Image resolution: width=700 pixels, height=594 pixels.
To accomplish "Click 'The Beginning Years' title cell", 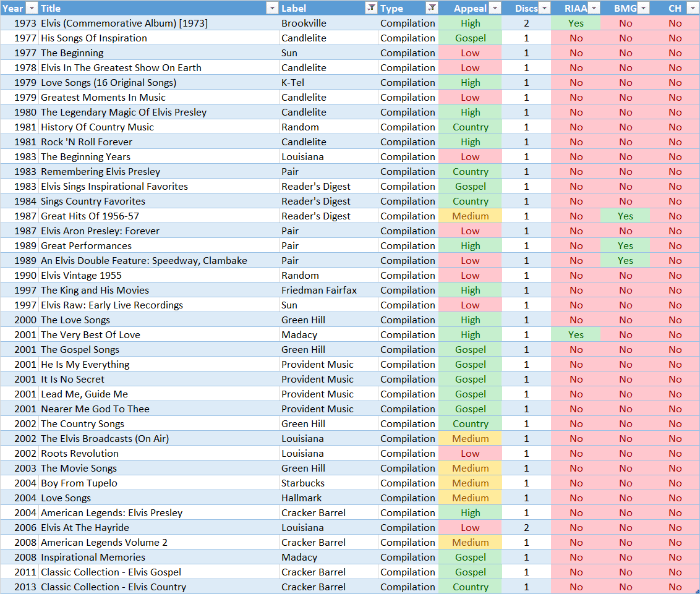I will [158, 156].
